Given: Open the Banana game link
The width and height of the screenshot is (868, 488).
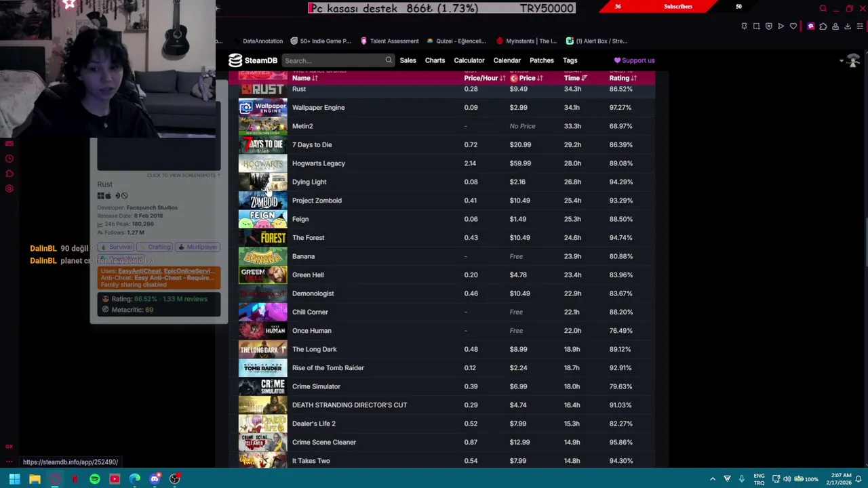Looking at the screenshot, I should (x=303, y=256).
